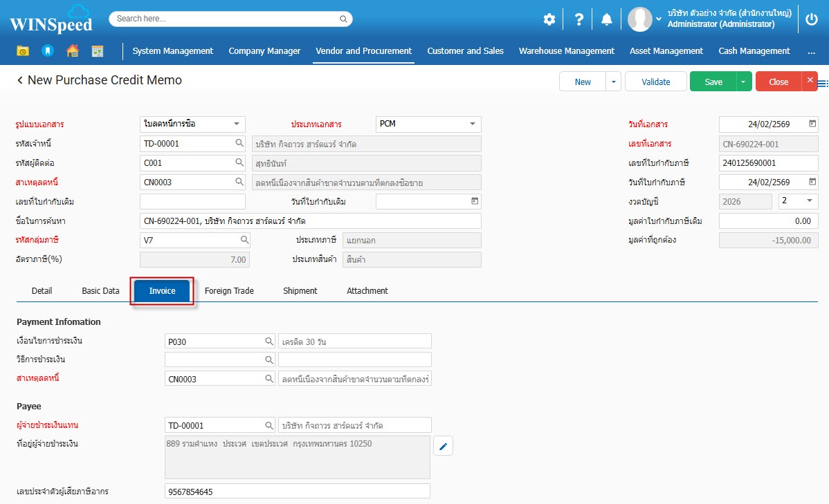Click the back arrow beside New Purchase Credit Memo

point(20,81)
